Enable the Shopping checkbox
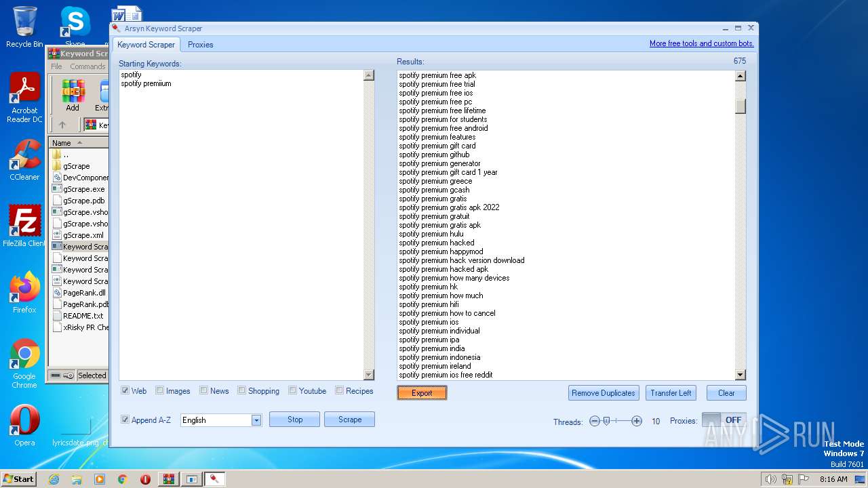 point(242,390)
